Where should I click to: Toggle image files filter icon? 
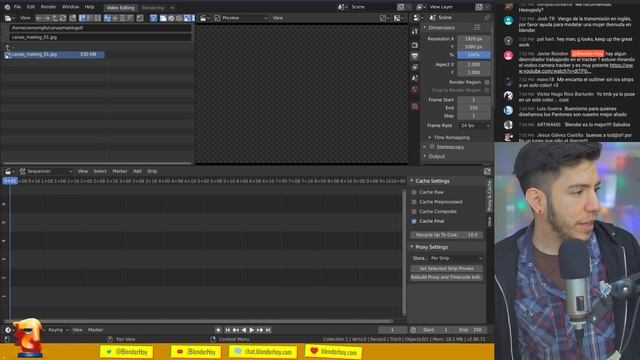[x=187, y=18]
